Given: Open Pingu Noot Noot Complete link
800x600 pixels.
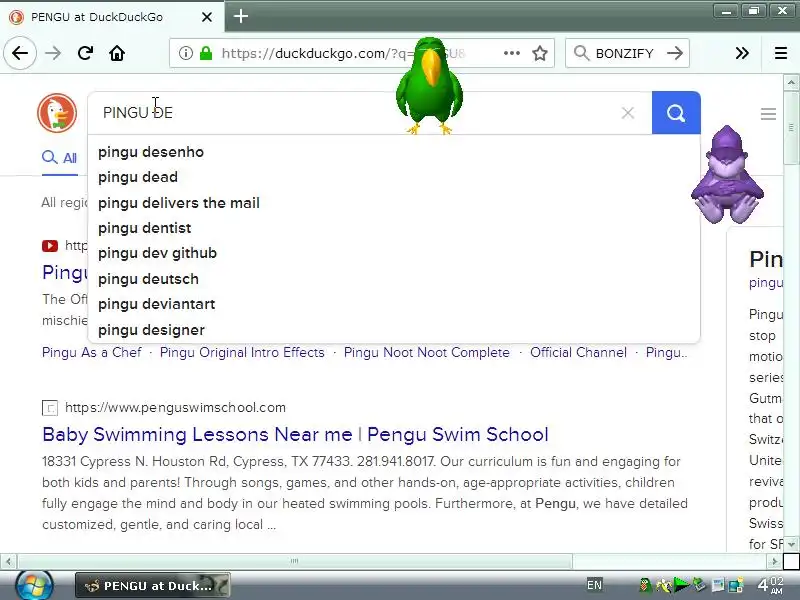Looking at the screenshot, I should 427,353.
